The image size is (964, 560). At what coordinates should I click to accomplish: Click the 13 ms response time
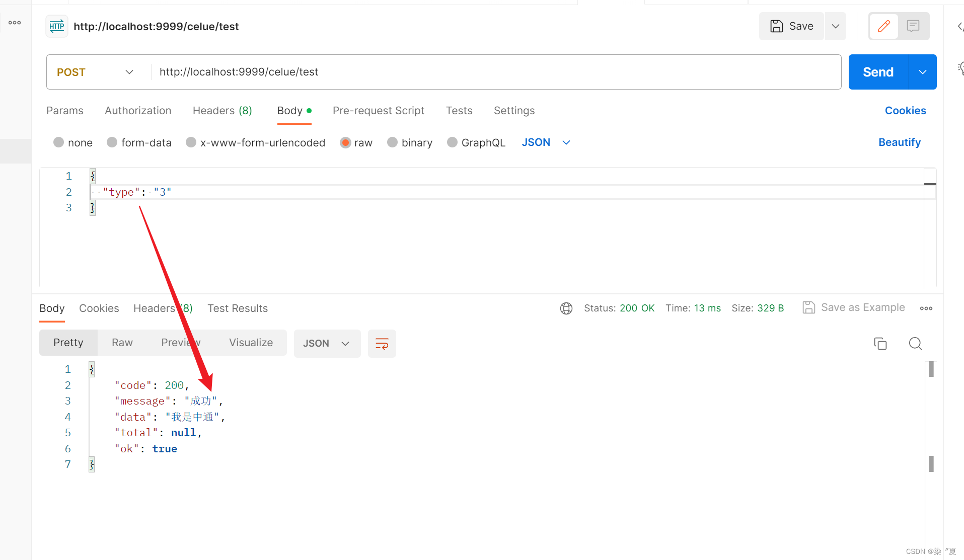pyautogui.click(x=707, y=308)
